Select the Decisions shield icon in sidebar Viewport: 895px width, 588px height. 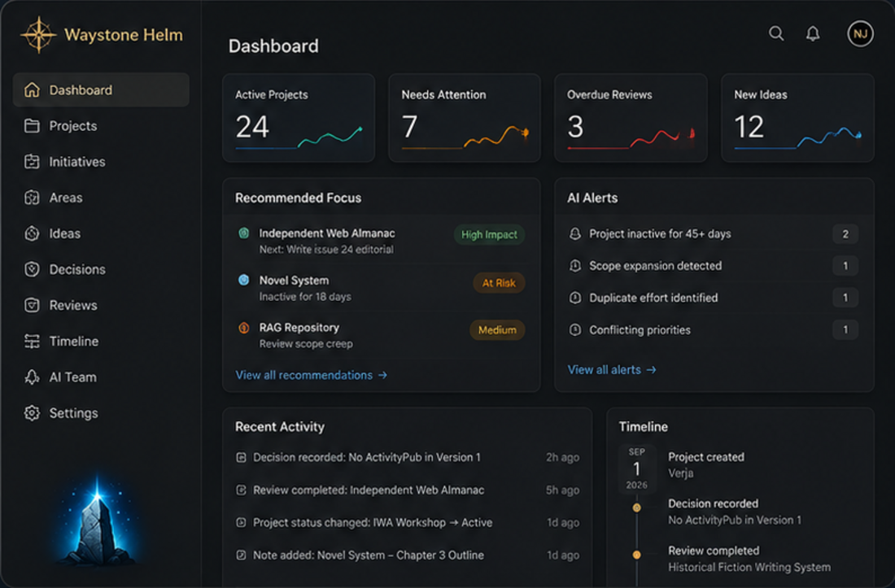point(32,269)
